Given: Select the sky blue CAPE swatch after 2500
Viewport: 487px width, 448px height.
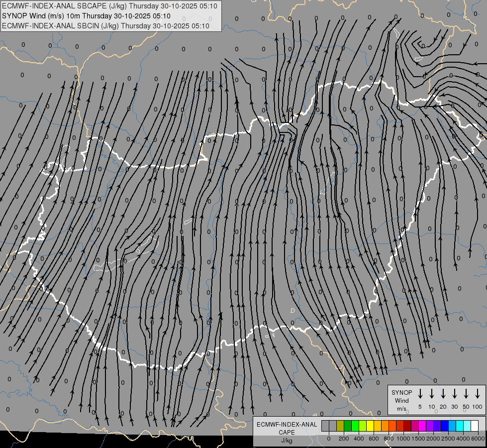Looking at the screenshot, I should point(453,426).
